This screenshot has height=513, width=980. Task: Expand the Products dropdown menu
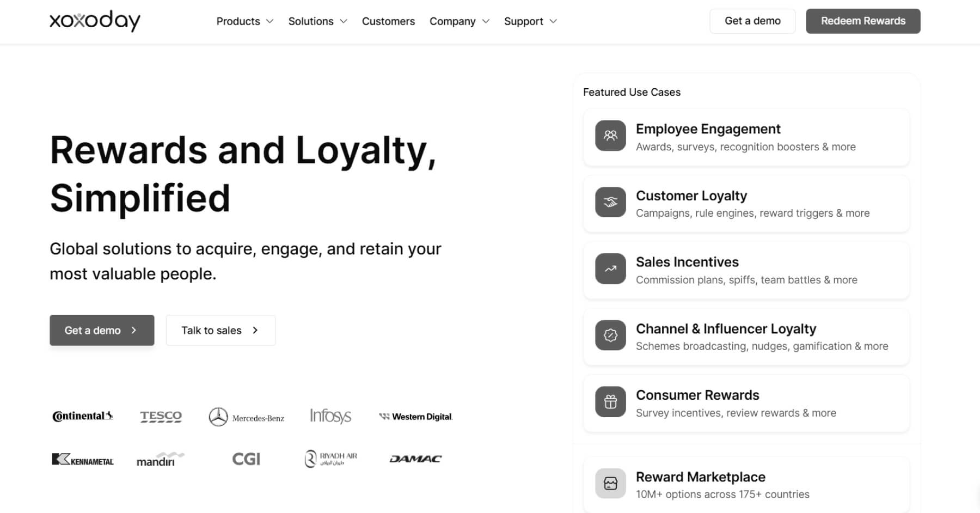244,21
